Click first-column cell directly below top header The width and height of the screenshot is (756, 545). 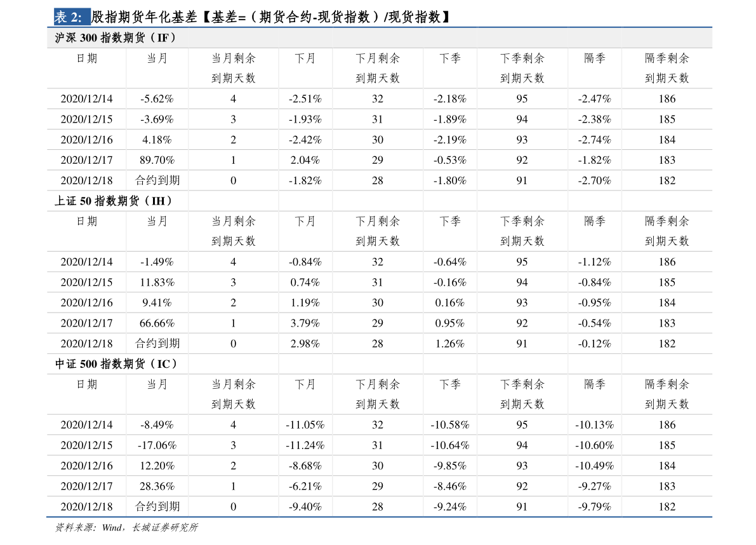click(x=86, y=98)
